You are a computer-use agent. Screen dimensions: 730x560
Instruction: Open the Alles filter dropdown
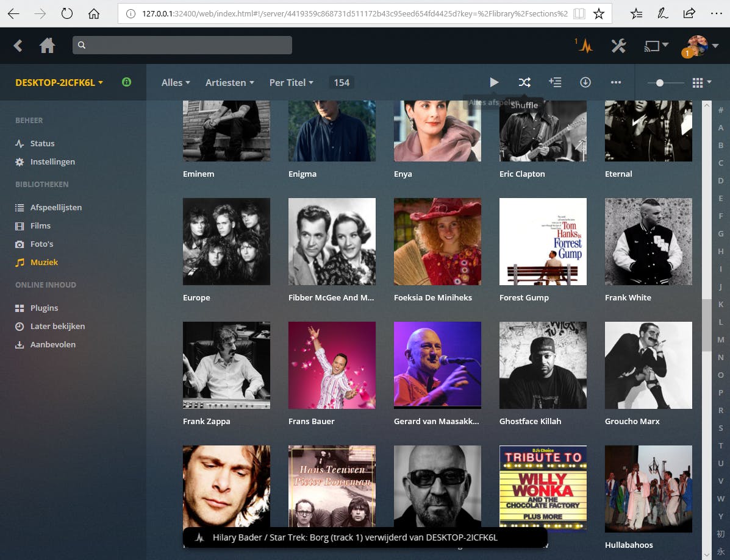click(x=175, y=82)
